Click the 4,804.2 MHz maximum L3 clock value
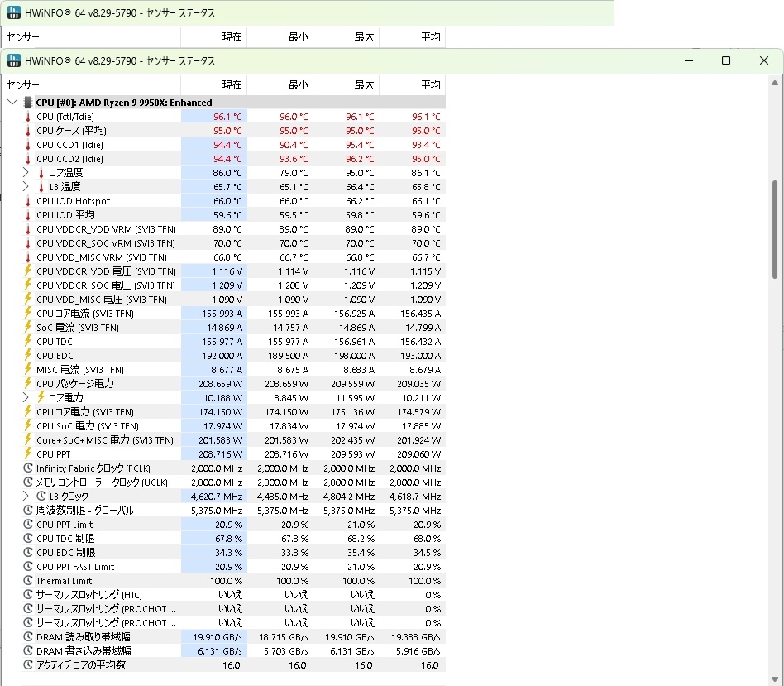The image size is (784, 686). (x=349, y=497)
